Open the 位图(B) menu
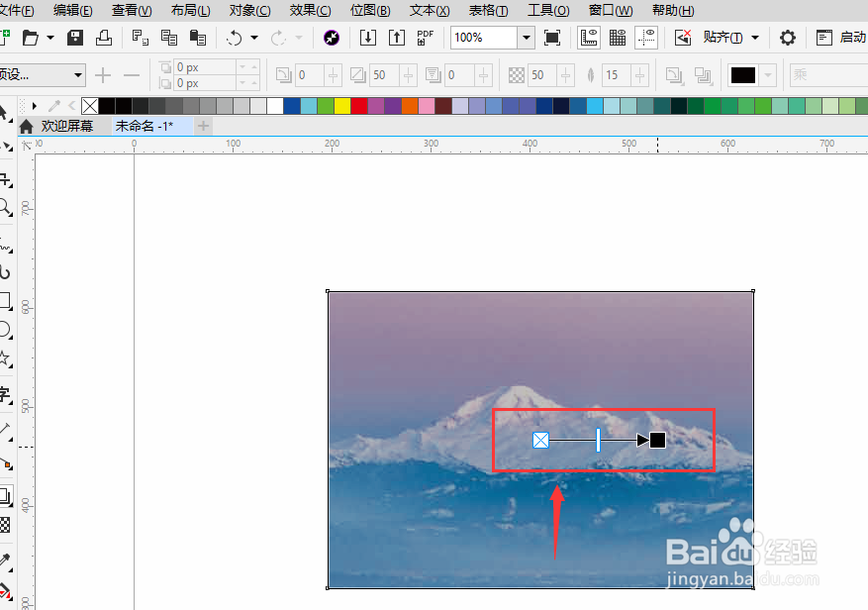The image size is (868, 610). (x=370, y=10)
